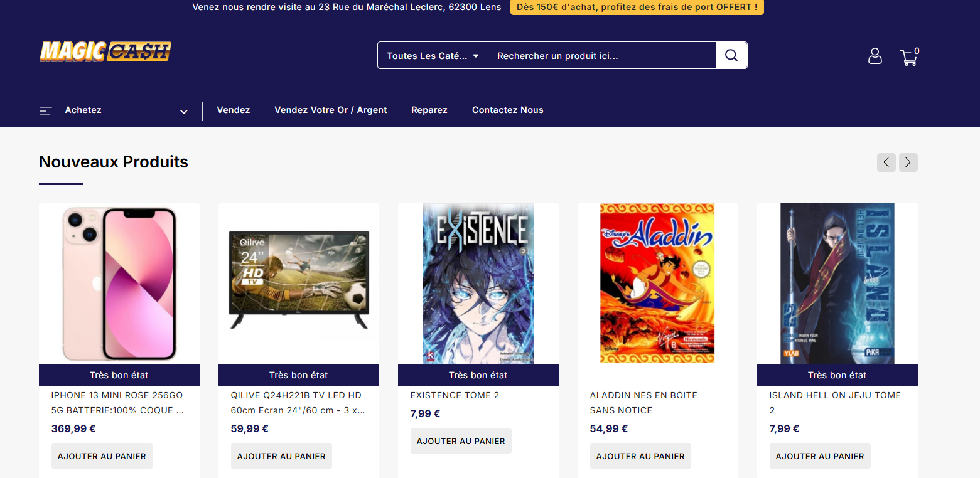This screenshot has width=980, height=478.
Task: Open IPHONE 13 MINI ROSE 256GO title link
Action: click(117, 403)
